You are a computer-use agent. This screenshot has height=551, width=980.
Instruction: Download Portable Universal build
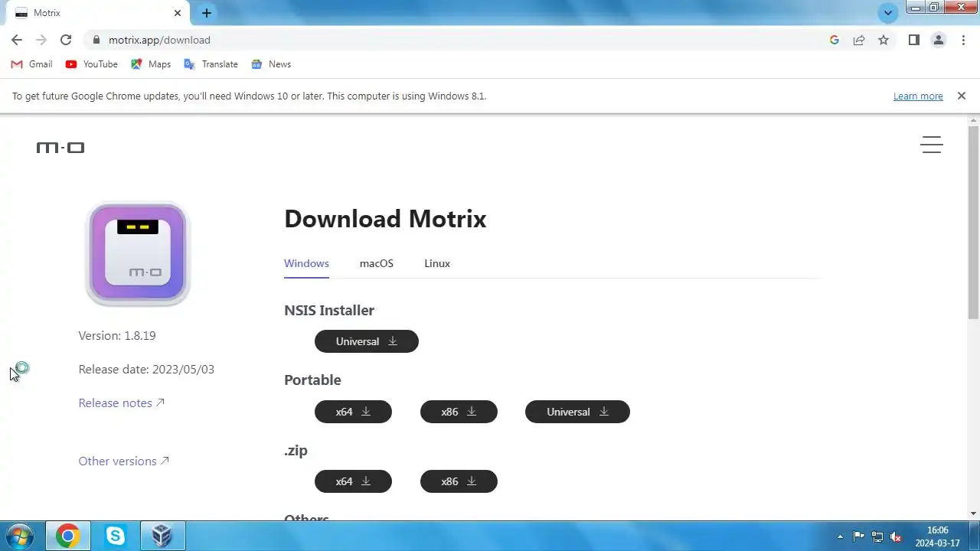(577, 412)
